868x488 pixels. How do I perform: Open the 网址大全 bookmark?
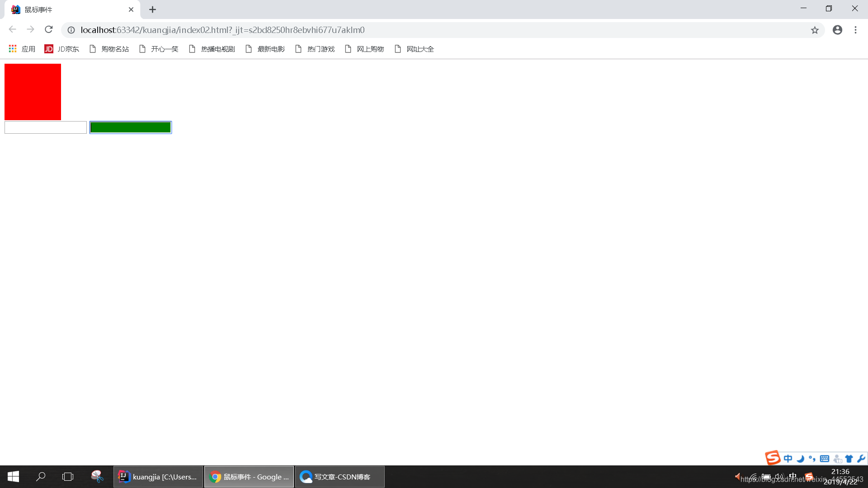415,49
